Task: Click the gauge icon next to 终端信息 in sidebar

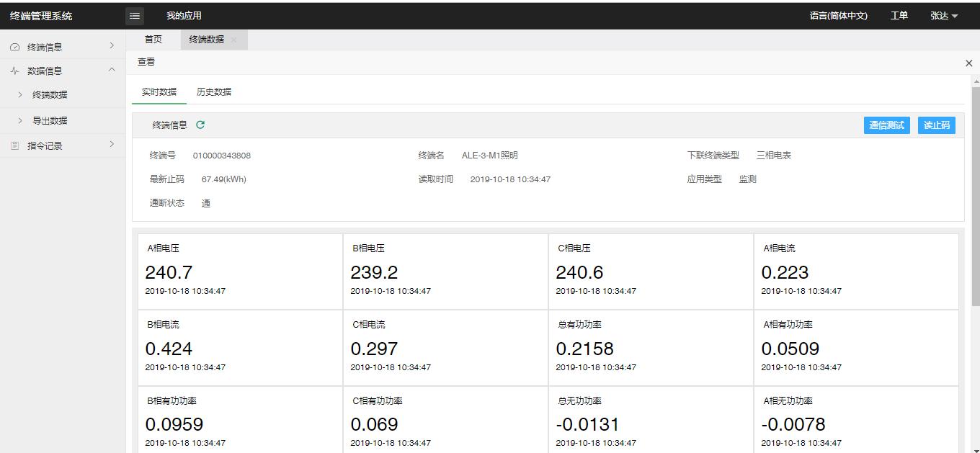Action: click(15, 48)
